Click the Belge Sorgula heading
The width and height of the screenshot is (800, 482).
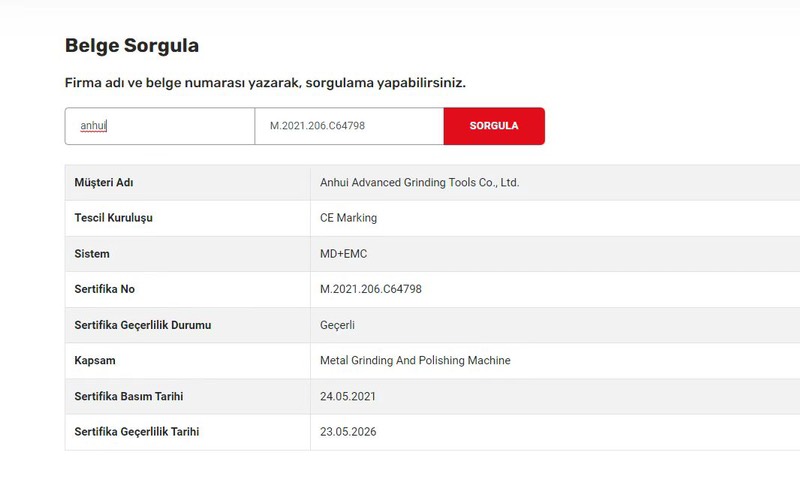[x=132, y=45]
